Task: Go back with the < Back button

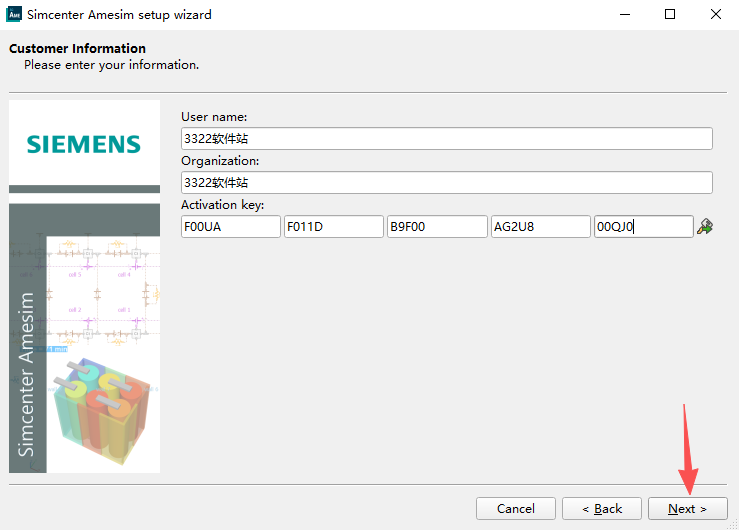Action: (602, 509)
